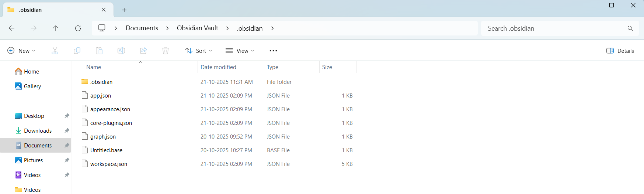Screen dimensions: 644x194
Task: Select the workspace.json file
Action: [109, 164]
